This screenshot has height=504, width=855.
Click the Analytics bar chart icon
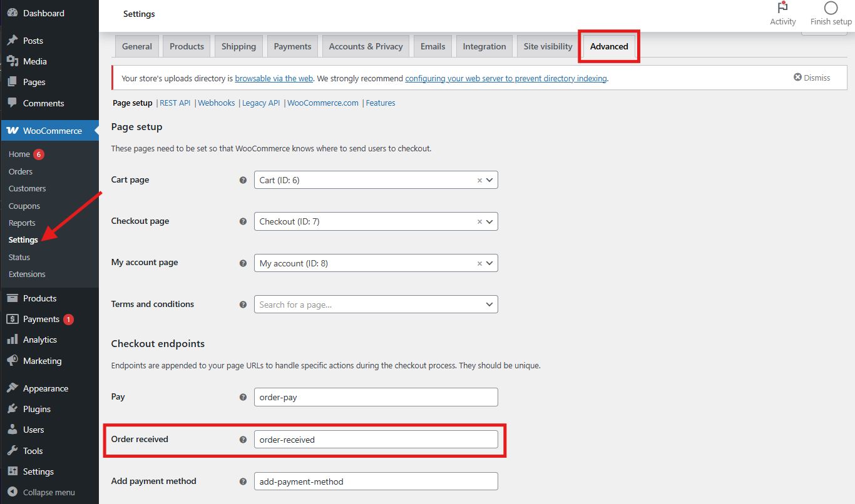click(12, 340)
